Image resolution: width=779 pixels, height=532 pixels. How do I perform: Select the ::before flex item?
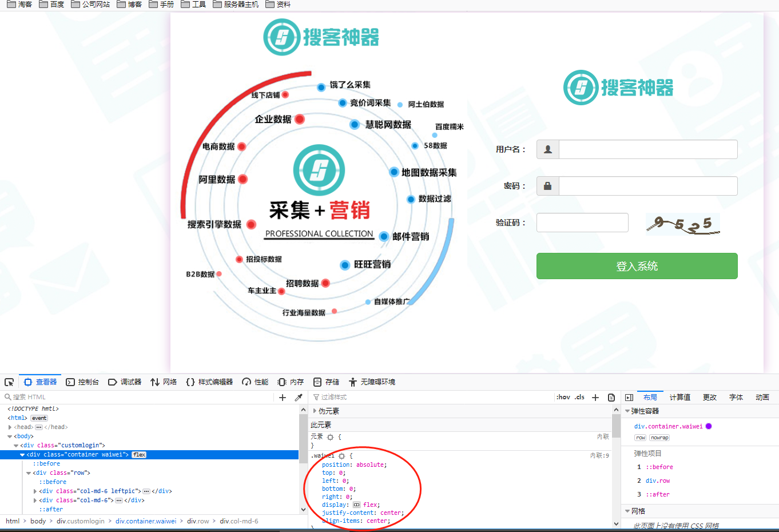[x=659, y=467]
